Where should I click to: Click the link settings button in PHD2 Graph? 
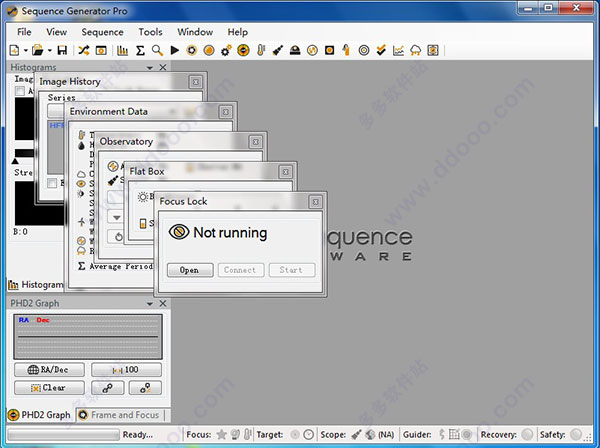[108, 388]
